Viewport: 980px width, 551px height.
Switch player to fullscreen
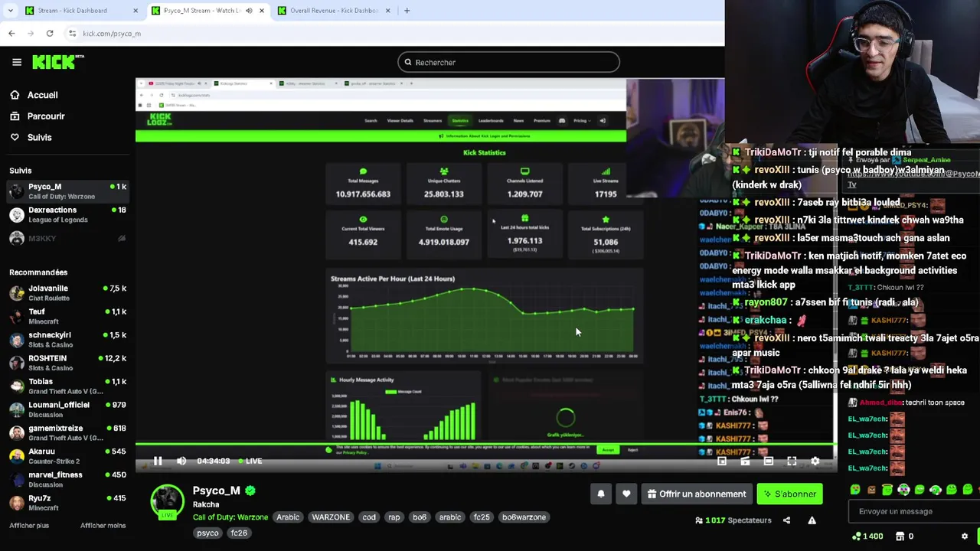click(792, 461)
